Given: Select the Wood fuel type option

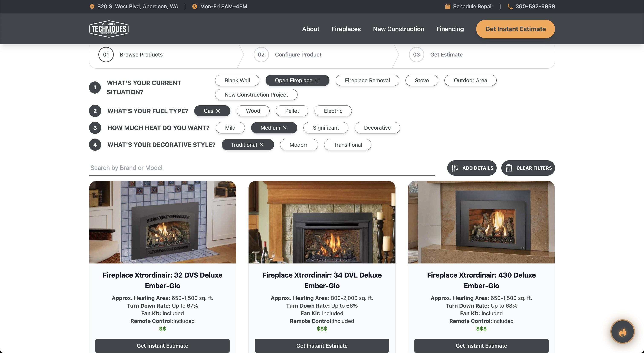Looking at the screenshot, I should (253, 111).
